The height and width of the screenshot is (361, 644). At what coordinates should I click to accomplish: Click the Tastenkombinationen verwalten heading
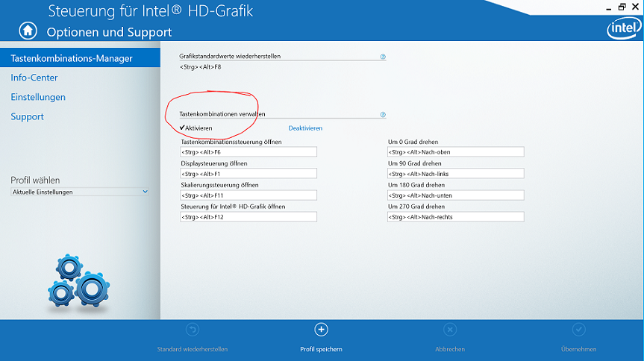222,114
